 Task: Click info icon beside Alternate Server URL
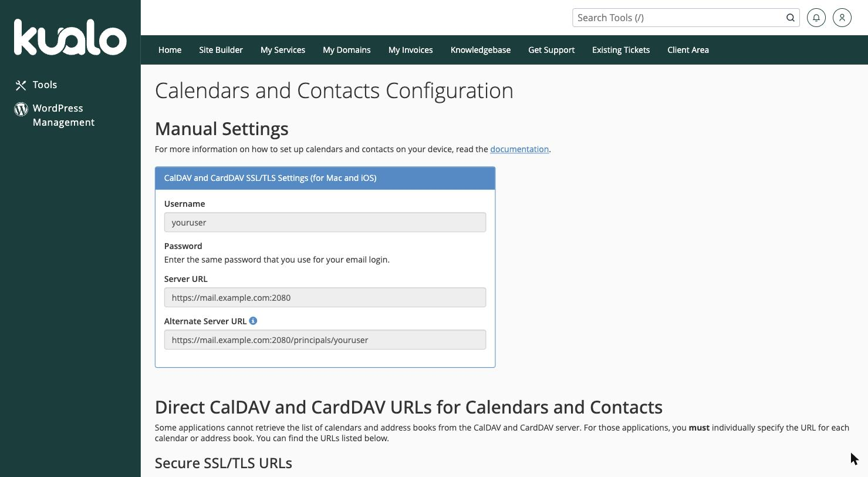253,321
